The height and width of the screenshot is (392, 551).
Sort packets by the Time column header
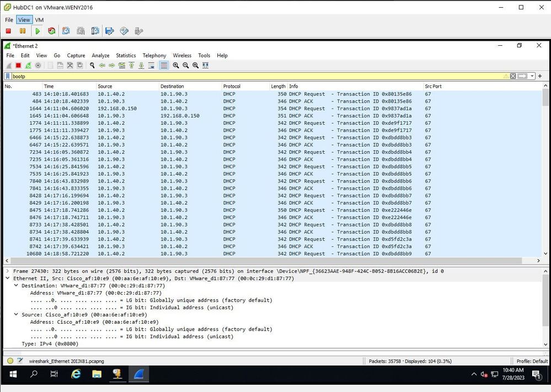[69, 86]
